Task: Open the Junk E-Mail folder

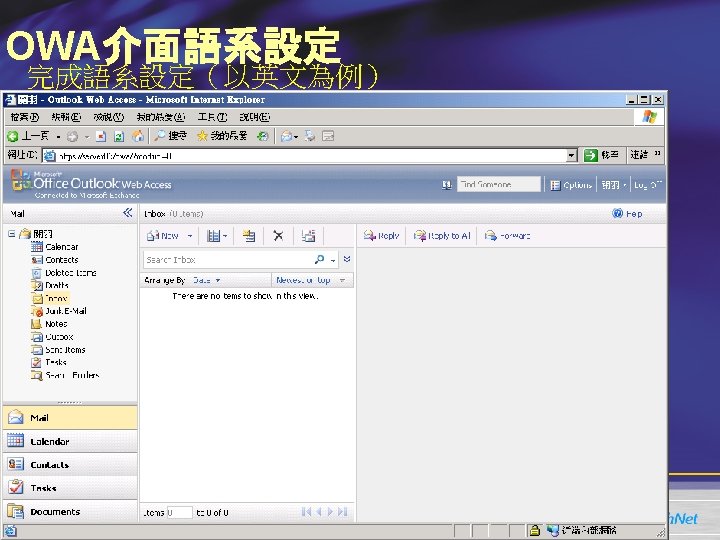Action: coord(59,311)
